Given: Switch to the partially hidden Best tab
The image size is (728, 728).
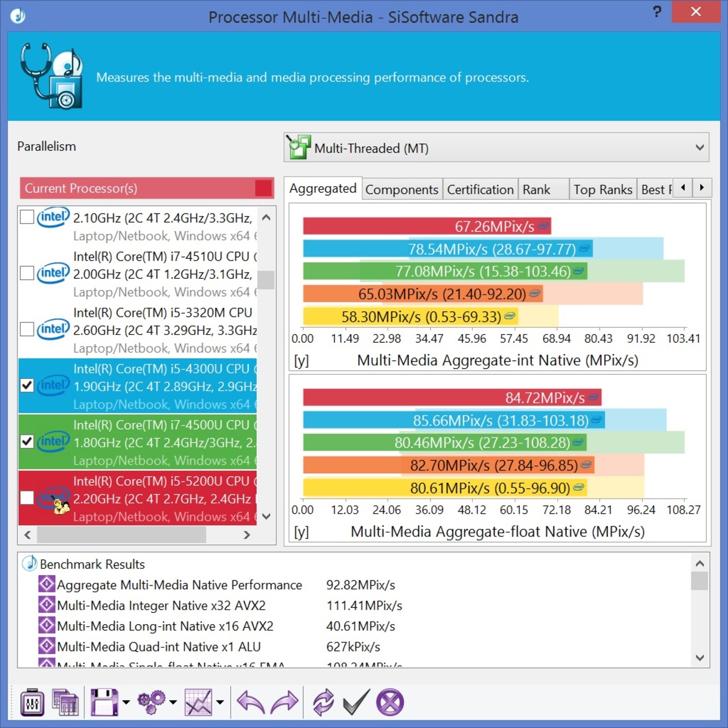Looking at the screenshot, I should (x=655, y=189).
